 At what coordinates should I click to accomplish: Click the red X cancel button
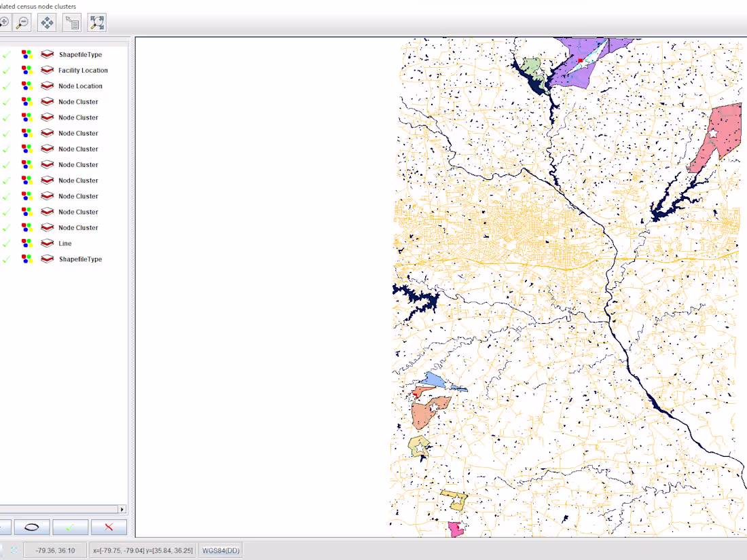point(107,527)
